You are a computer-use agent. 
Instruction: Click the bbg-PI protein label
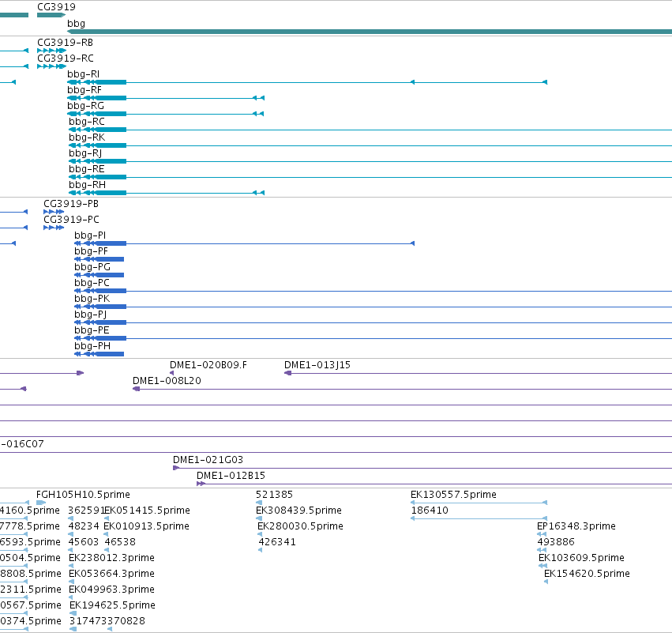coord(90,235)
